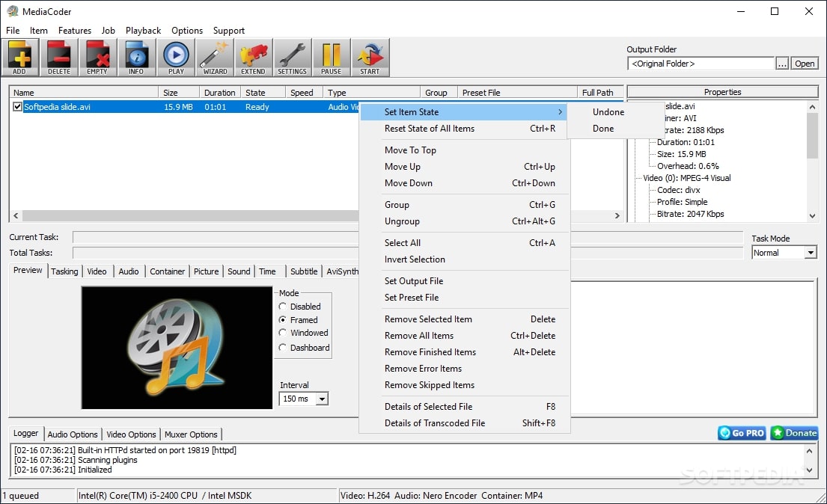Click the browse (...) output folder button
Screen dimensions: 827x504
pyautogui.click(x=782, y=64)
